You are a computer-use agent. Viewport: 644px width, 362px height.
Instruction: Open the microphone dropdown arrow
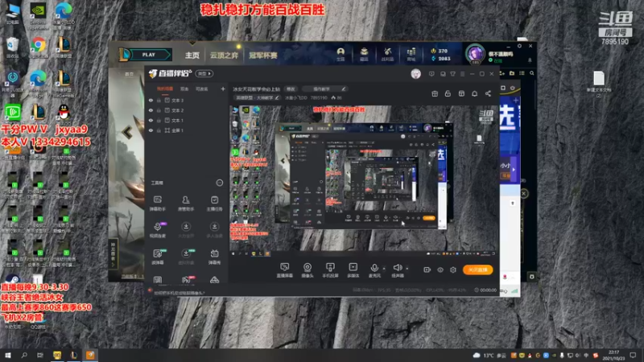384,269
